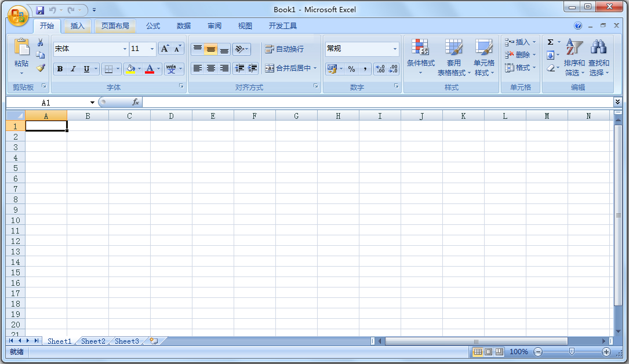Click the insert function fx icon

[x=136, y=102]
